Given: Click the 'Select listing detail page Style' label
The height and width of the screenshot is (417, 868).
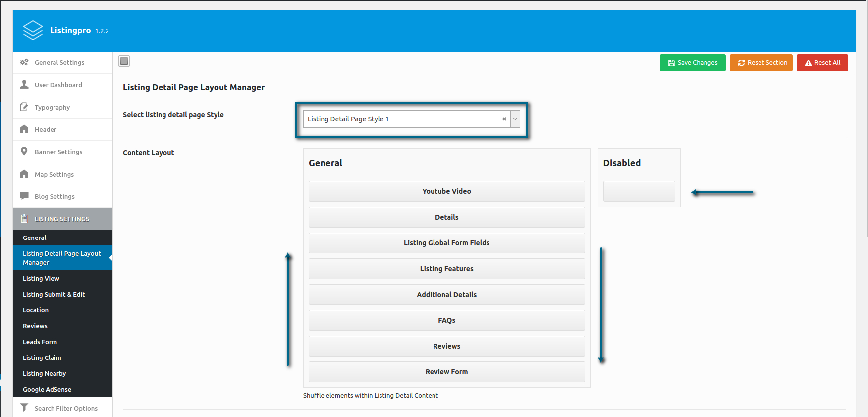Looking at the screenshot, I should click(x=173, y=115).
